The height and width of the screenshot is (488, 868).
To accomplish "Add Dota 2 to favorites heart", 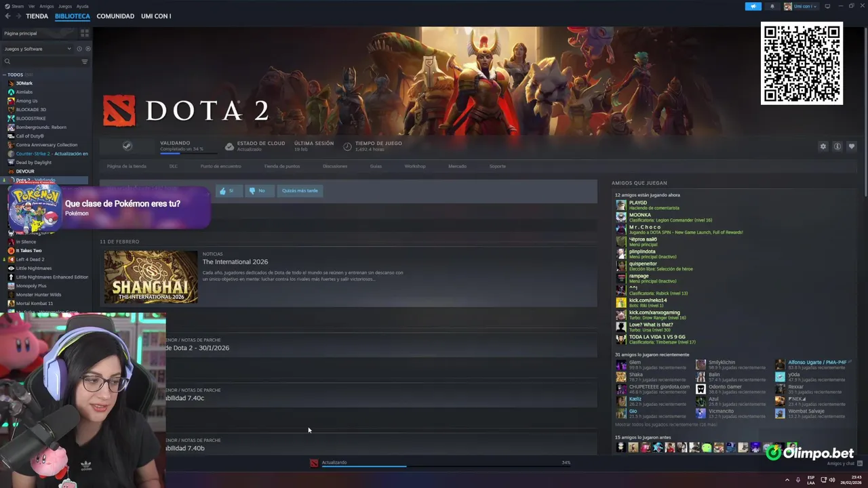I will (x=852, y=146).
